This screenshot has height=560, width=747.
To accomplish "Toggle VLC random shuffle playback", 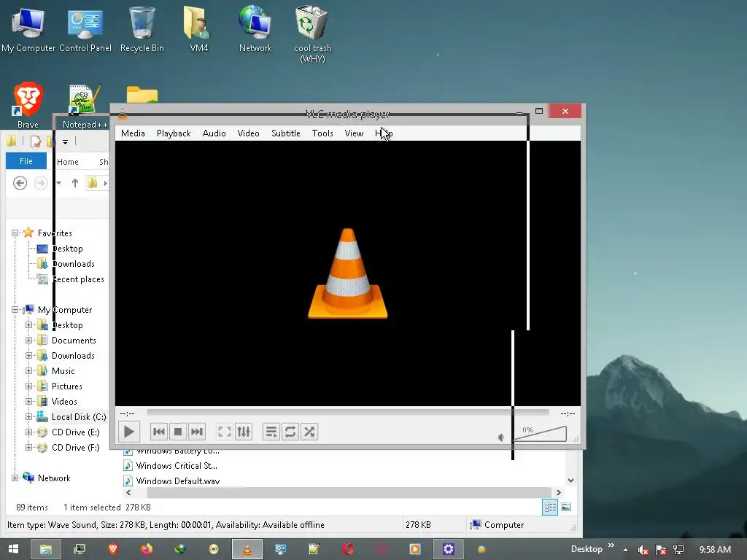I will (x=309, y=432).
